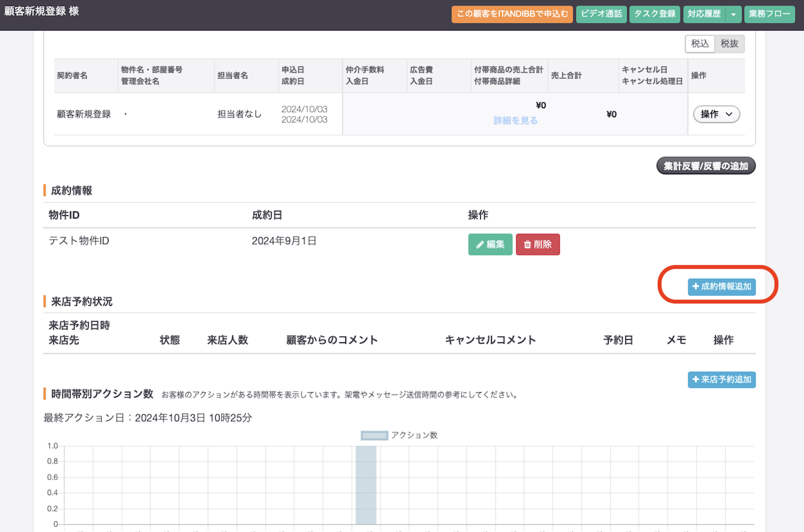Screen dimensions: 804x532
Task: Edit the テスト物件ID contract entry
Action: (x=490, y=244)
